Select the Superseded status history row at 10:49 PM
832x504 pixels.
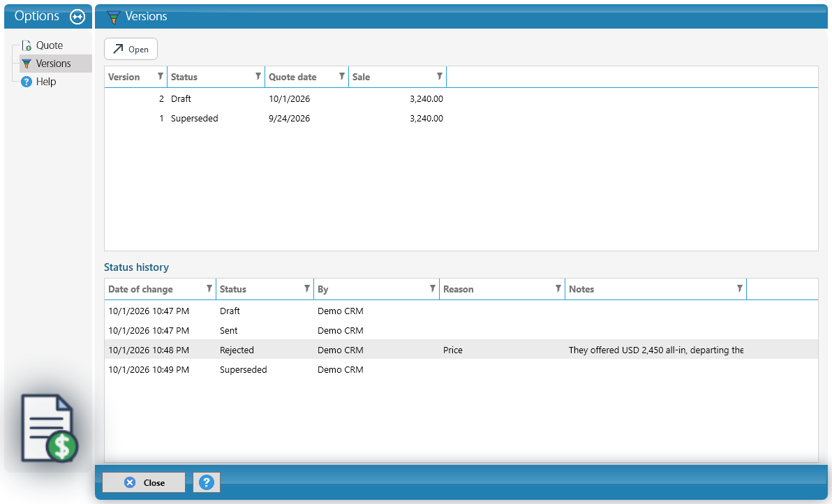[x=461, y=370]
